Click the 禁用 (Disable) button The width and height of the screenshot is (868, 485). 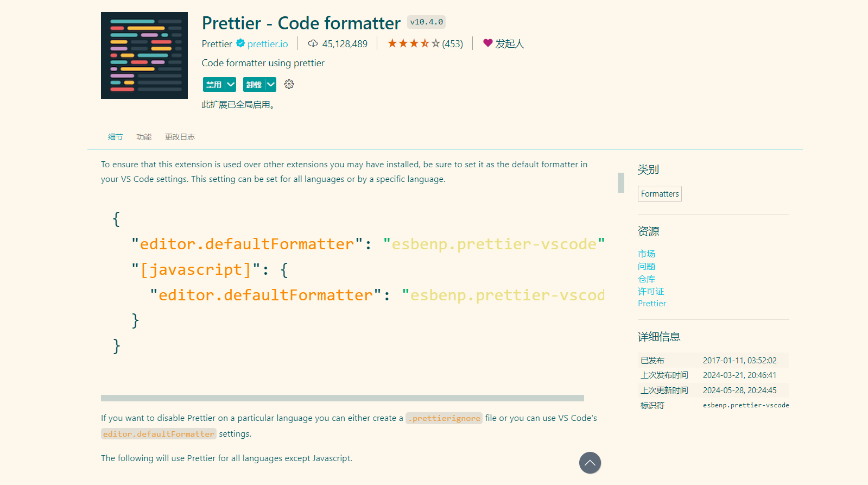[214, 84]
